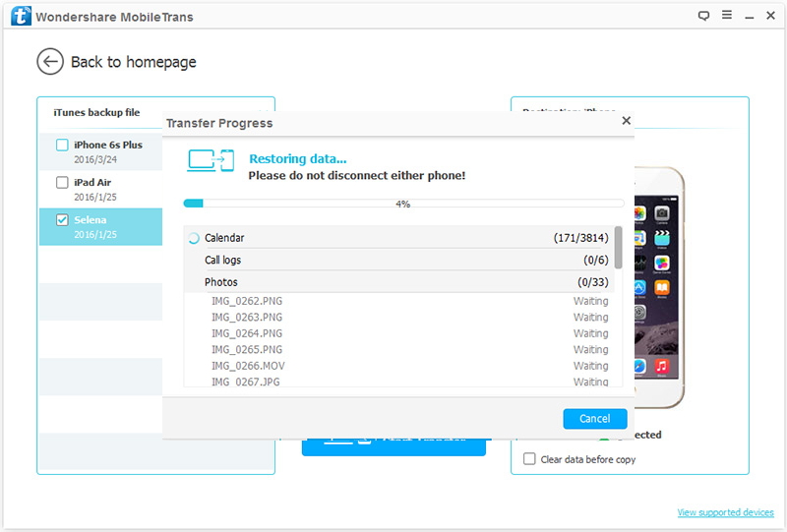Open the feedback speech bubble icon
This screenshot has width=787, height=532.
tap(703, 16)
